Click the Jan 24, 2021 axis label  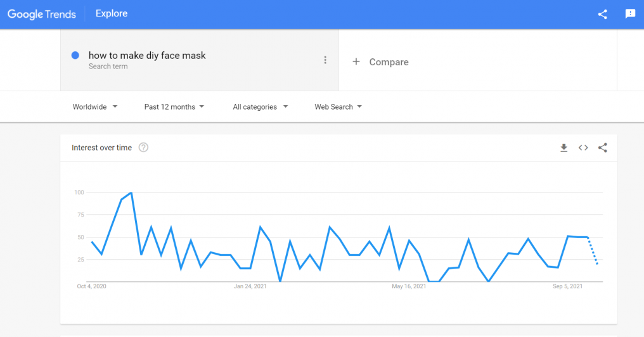(x=250, y=286)
